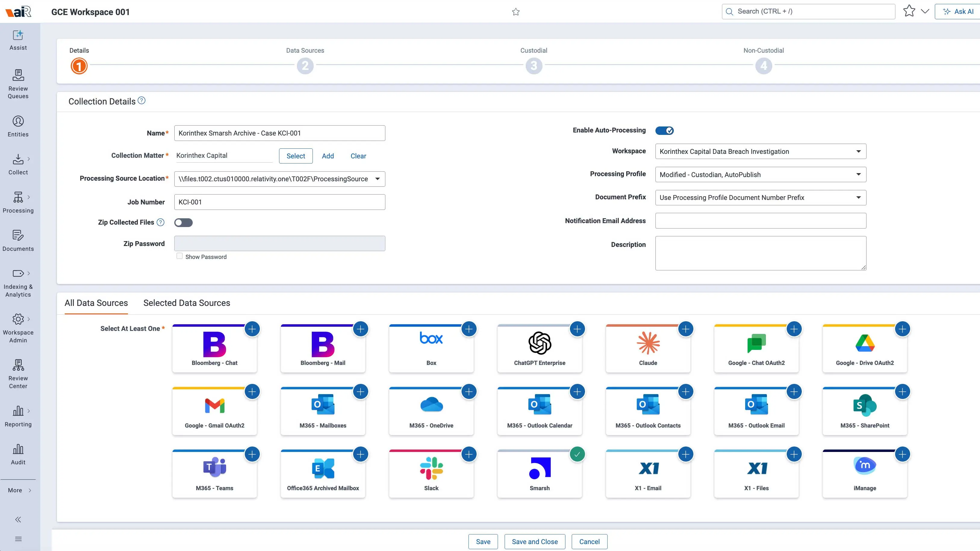980x551 pixels.
Task: Disable the Enable Auto-Processing toggle
Action: pyautogui.click(x=664, y=130)
